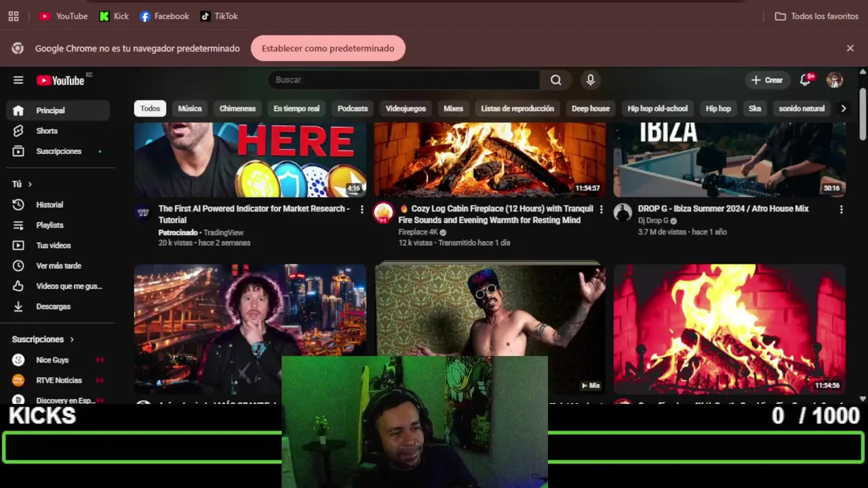Open the YouTube guide hamburger menu
Screen dimensions: 868x488
[18, 80]
